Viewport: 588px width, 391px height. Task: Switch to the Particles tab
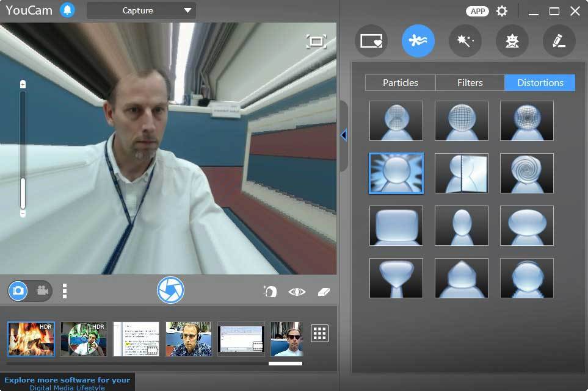point(400,82)
